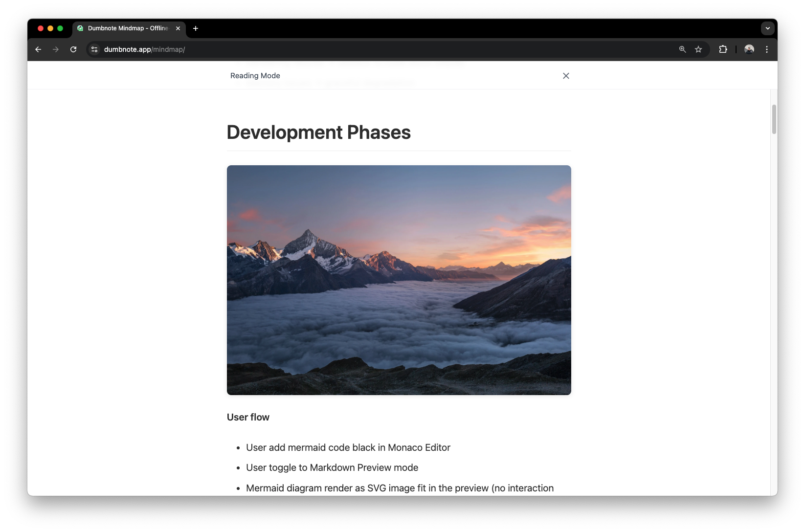The height and width of the screenshot is (532, 805).
Task: Click the yellow minimize window button
Action: click(50, 28)
